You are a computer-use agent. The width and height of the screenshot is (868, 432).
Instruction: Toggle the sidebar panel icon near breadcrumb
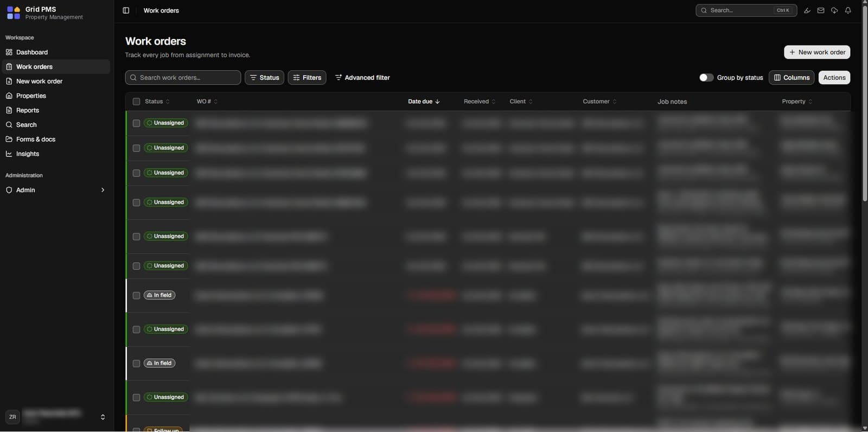[126, 10]
